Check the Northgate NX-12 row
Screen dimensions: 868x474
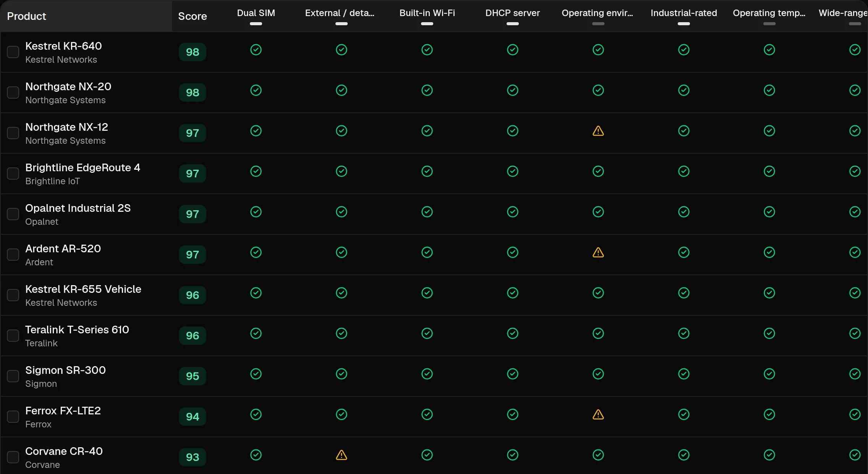pos(13,133)
